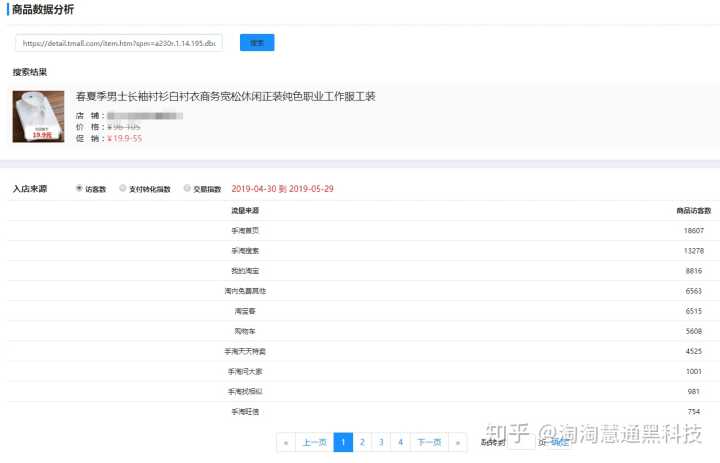
Task: Click the product title 春夏季男士长袖衬衫
Action: point(225,97)
